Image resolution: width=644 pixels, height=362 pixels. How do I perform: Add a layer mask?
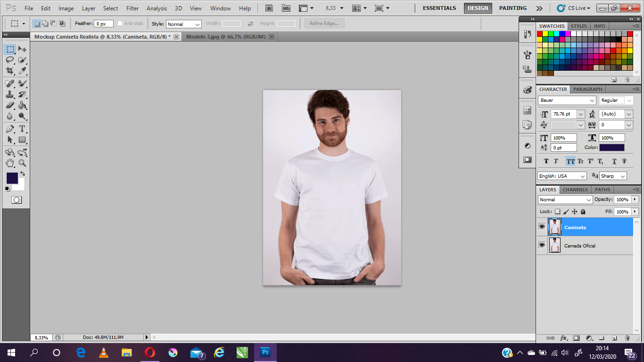576,338
